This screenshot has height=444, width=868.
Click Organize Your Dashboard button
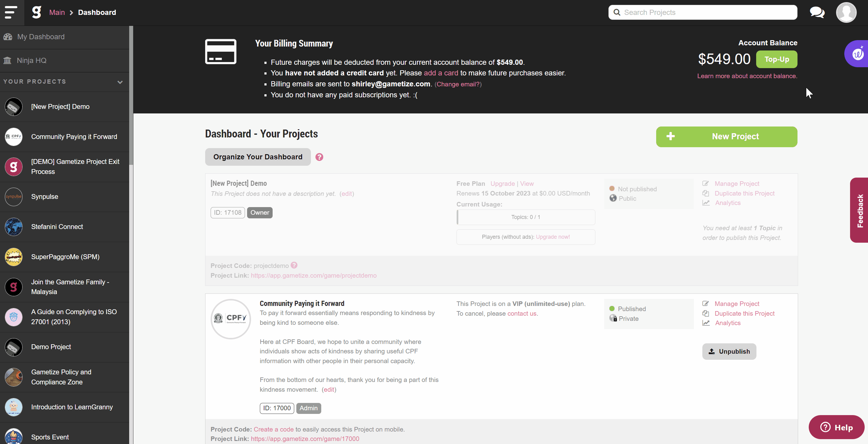tap(258, 157)
